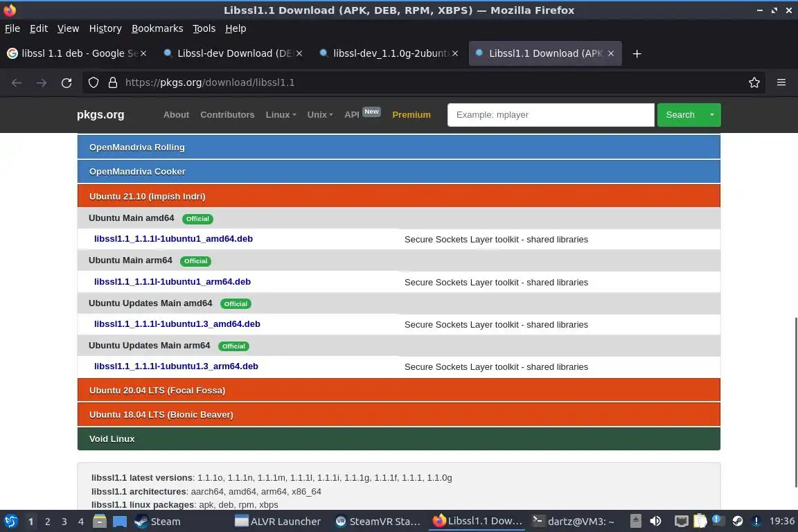This screenshot has height=532, width=798.
Task: Click the page vertical scrollbar thumb
Action: [795, 402]
